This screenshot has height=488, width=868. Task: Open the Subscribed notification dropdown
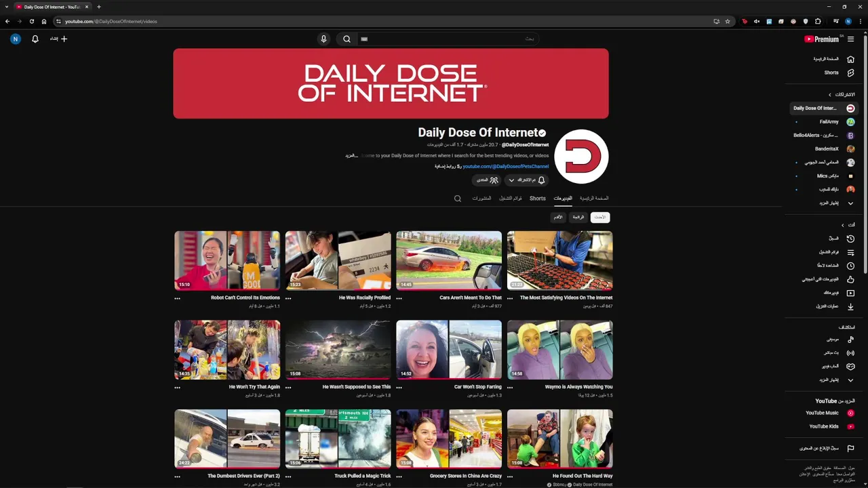(x=526, y=180)
